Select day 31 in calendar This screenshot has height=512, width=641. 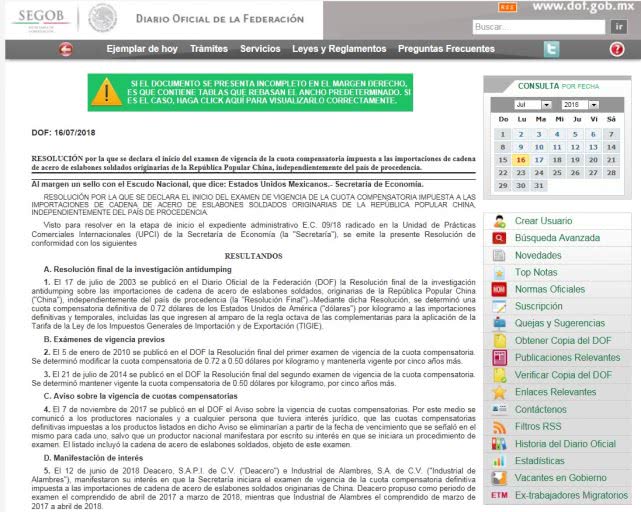pos(539,186)
